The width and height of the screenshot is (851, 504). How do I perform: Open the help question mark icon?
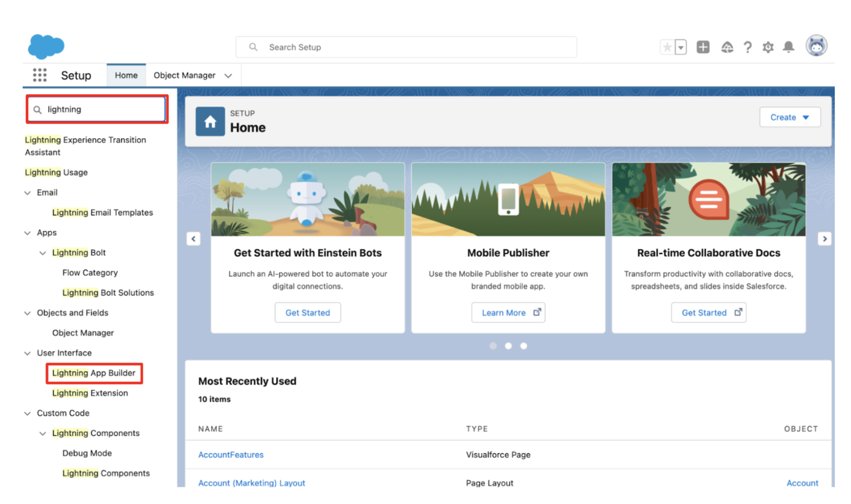747,47
